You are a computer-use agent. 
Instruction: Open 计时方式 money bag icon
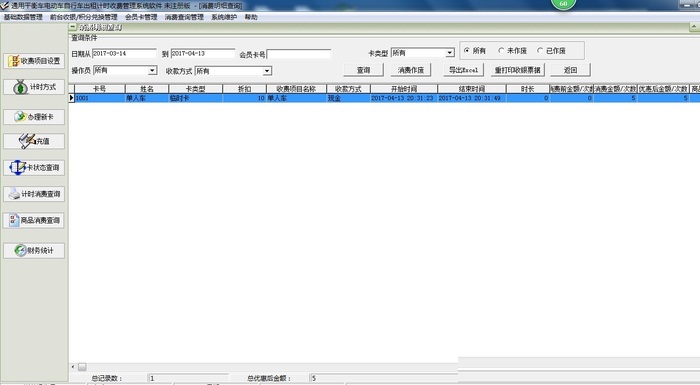(x=20, y=87)
